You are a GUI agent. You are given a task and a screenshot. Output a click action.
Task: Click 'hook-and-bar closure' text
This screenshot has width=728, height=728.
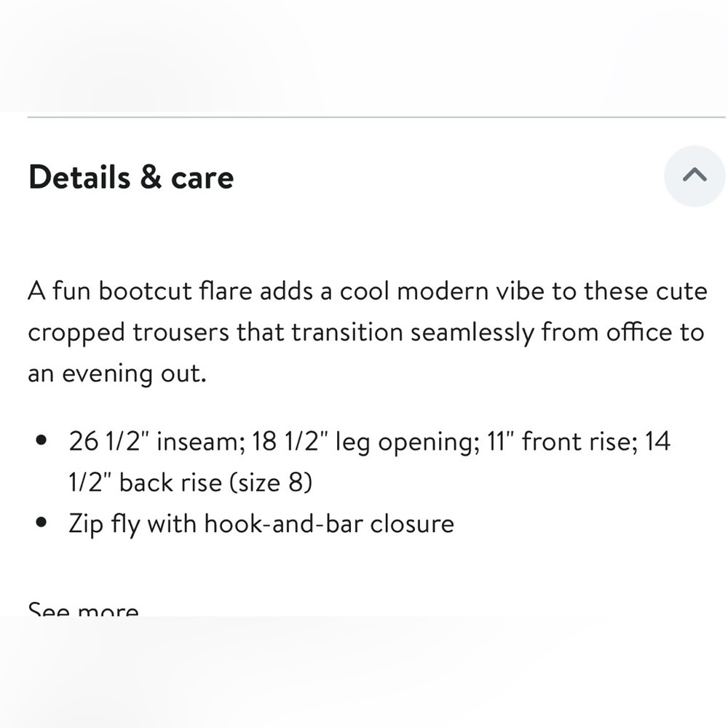pyautogui.click(x=329, y=523)
